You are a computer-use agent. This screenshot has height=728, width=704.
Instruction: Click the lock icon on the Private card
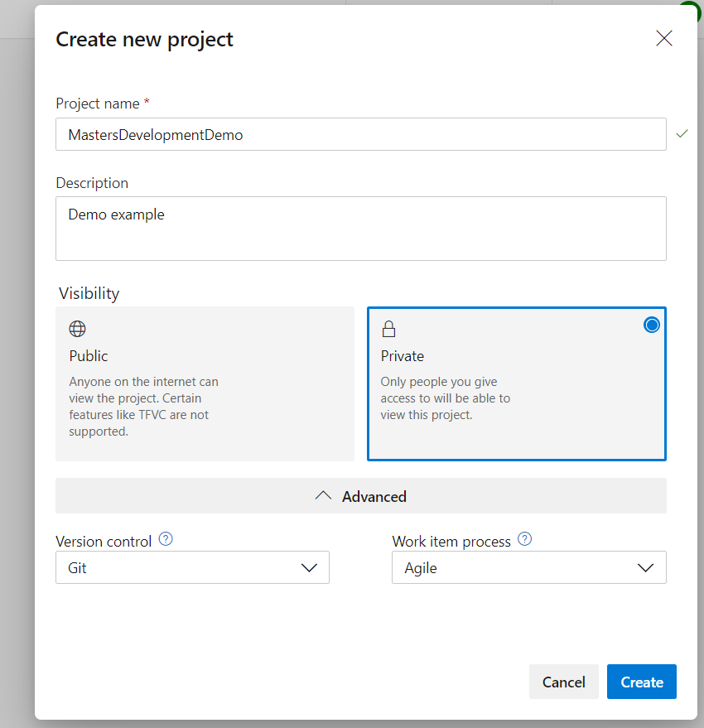click(x=389, y=328)
